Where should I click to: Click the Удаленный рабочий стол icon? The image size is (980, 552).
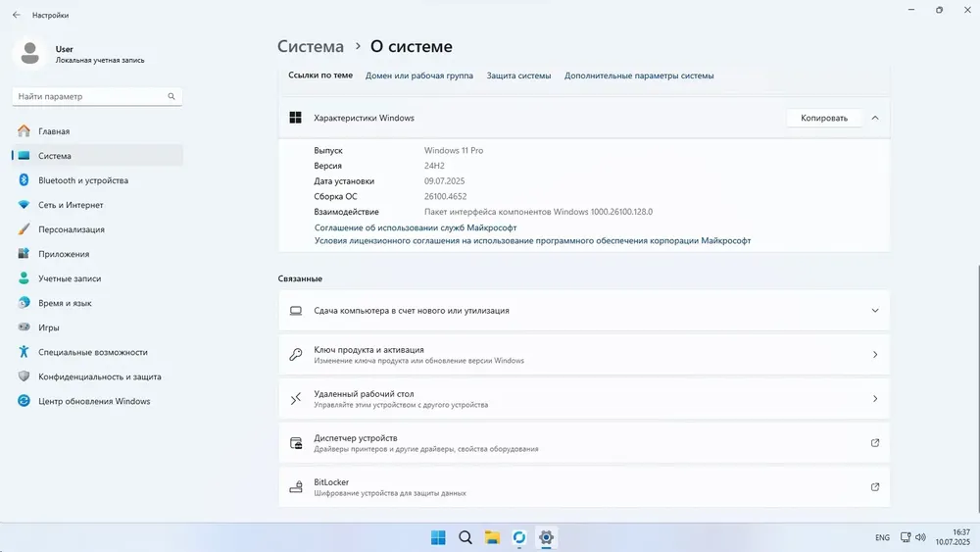click(296, 399)
